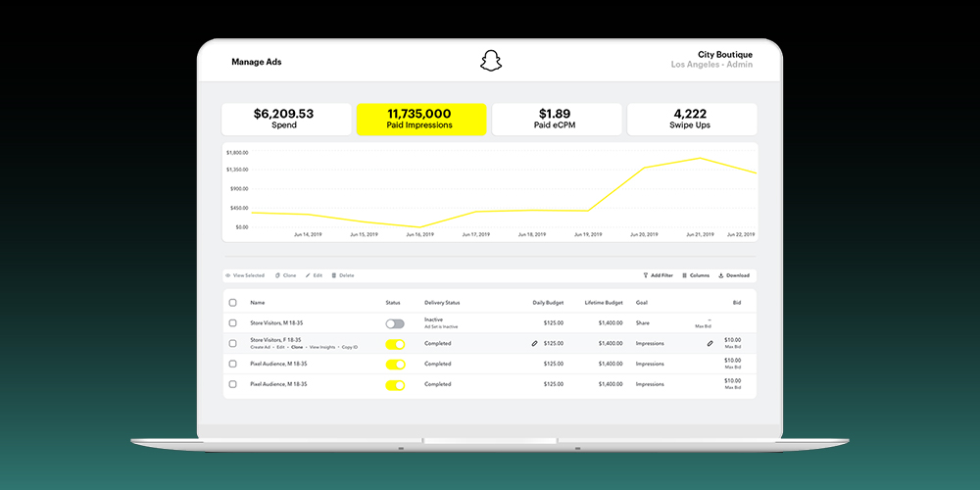
Task: Click the pencil icon beside Daily Budget $125.00
Action: (535, 344)
